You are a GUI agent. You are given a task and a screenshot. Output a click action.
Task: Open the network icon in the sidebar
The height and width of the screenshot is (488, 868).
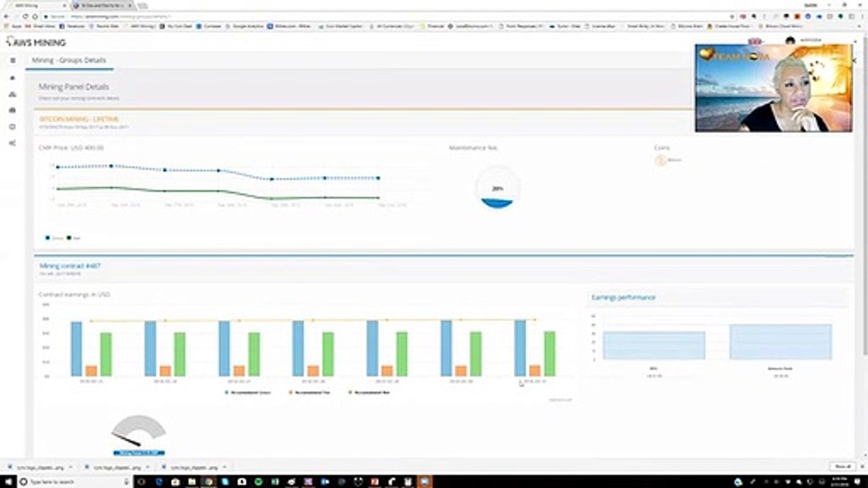(12, 94)
